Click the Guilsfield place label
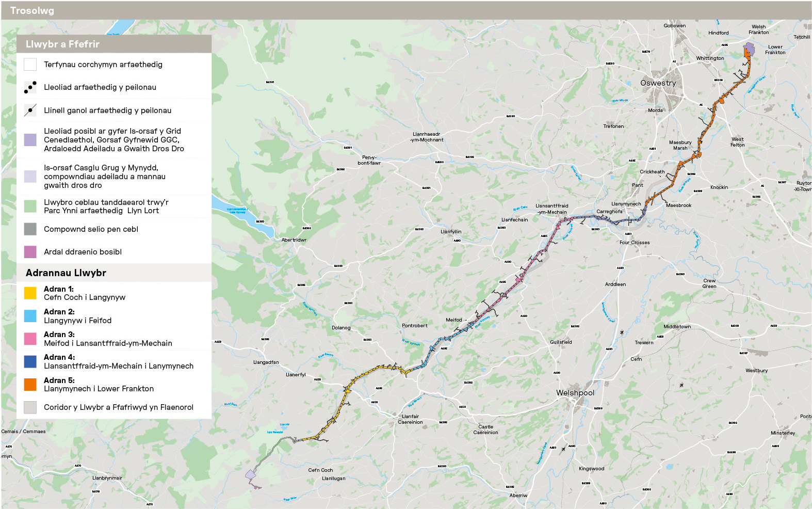The width and height of the screenshot is (812, 509). (561, 342)
